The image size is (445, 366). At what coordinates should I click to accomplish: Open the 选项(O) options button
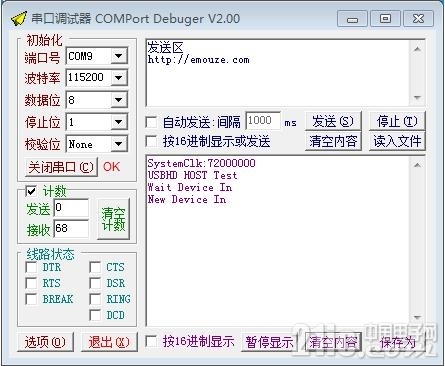click(x=45, y=342)
